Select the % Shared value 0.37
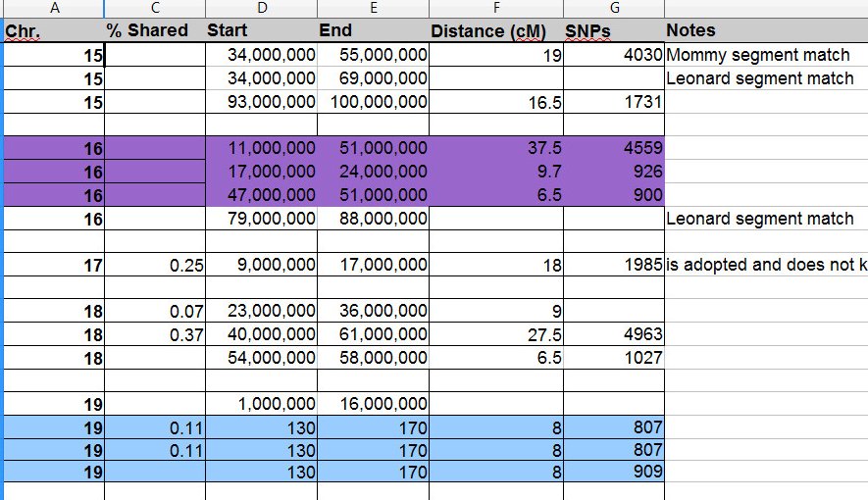 tap(155, 334)
